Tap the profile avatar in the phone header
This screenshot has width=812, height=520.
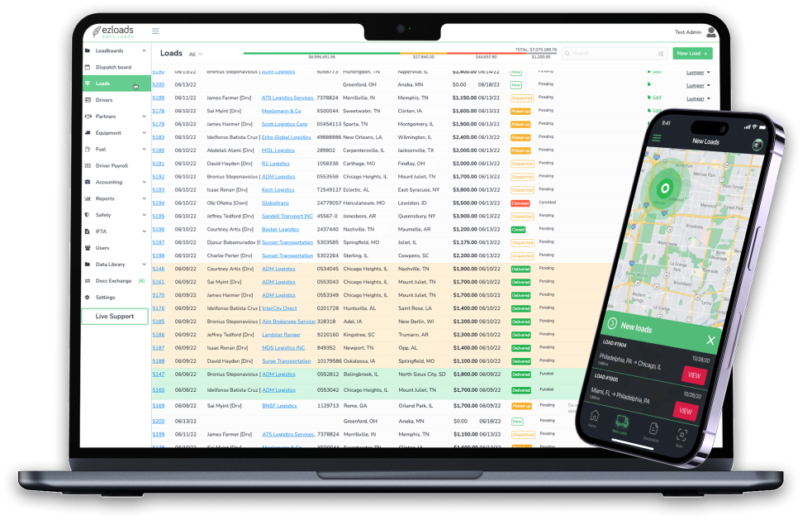coord(757,144)
